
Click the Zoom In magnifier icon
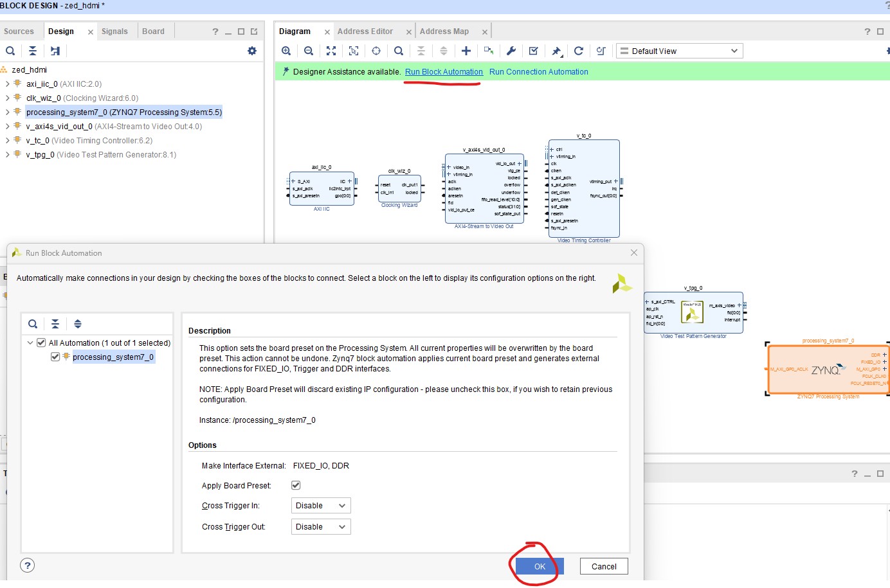click(x=286, y=51)
